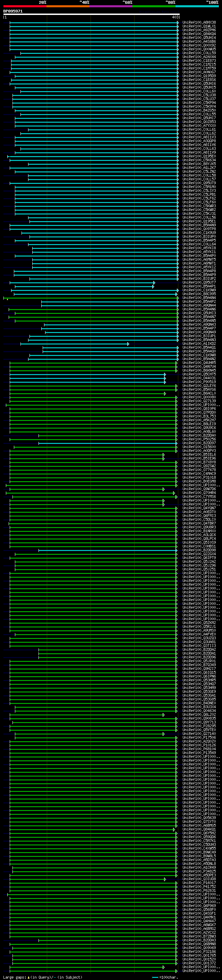Open the UniRef100_A8HX38 hit label
Screen dimensions: 222x980
click(x=199, y=23)
